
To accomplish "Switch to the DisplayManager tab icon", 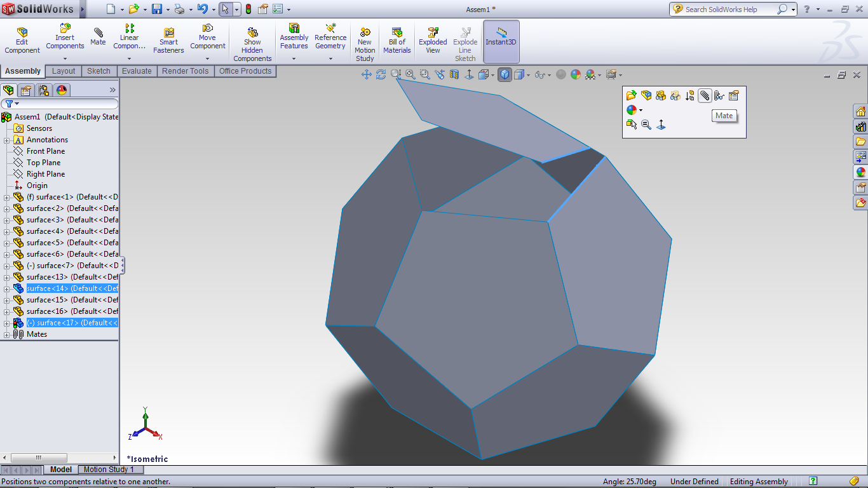I will [x=62, y=90].
